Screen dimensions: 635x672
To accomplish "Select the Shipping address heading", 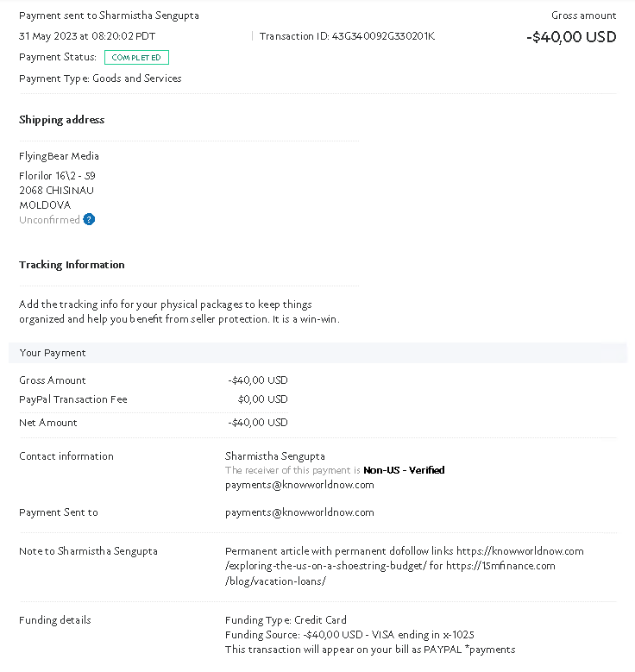I will [x=62, y=120].
